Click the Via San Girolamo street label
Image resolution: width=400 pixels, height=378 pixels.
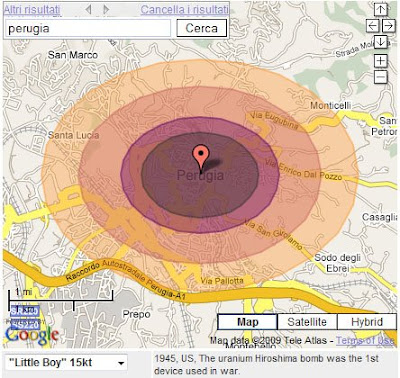point(273,234)
